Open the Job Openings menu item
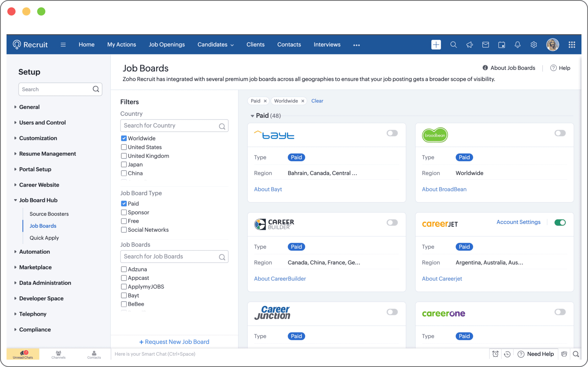Image resolution: width=588 pixels, height=367 pixels. pos(167,44)
